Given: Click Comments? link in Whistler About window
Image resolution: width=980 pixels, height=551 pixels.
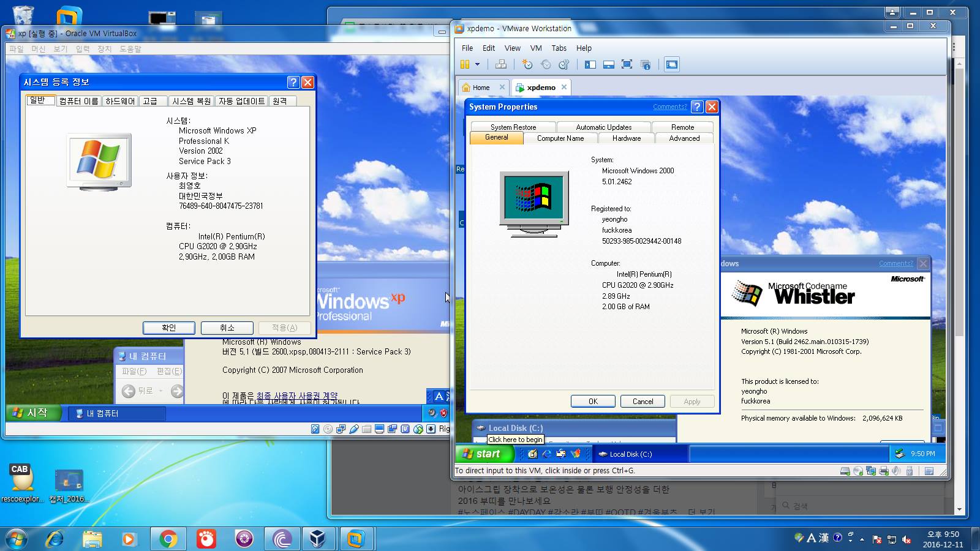Looking at the screenshot, I should pyautogui.click(x=896, y=263).
